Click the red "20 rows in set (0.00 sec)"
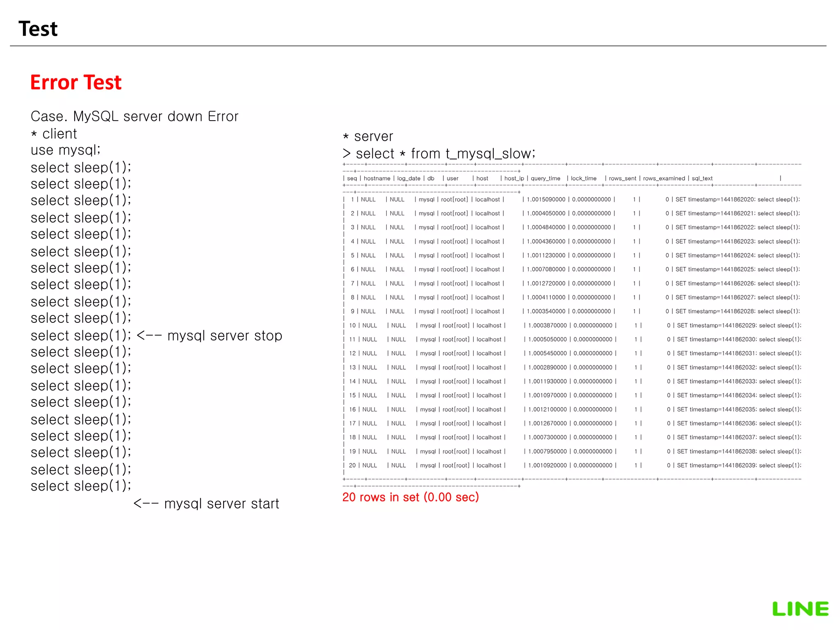Viewport: 840px width, 630px height. [411, 497]
